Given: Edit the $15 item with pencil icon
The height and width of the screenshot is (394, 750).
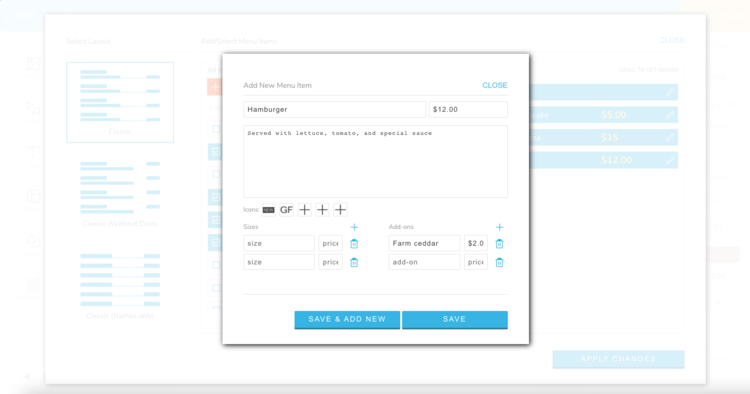Looking at the screenshot, I should 670,138.
